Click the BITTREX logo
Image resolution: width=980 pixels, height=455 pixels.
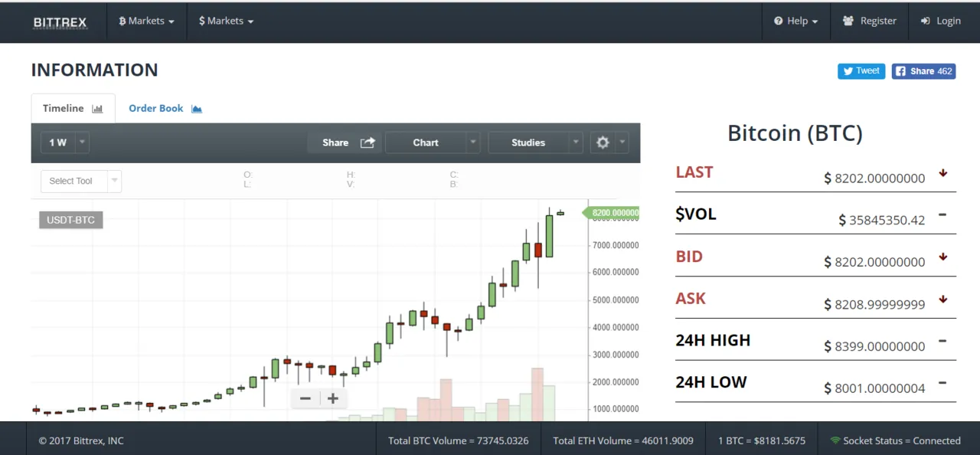(60, 22)
